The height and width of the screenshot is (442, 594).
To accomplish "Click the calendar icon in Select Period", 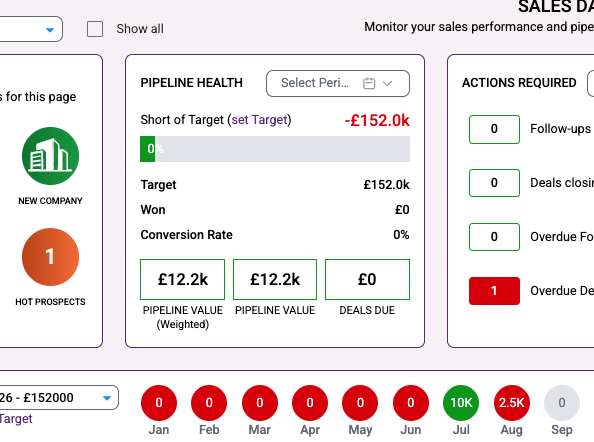I will coord(369,83).
